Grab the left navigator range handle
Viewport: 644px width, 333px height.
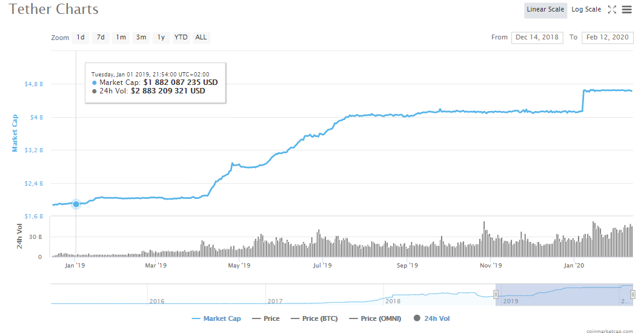[496, 295]
